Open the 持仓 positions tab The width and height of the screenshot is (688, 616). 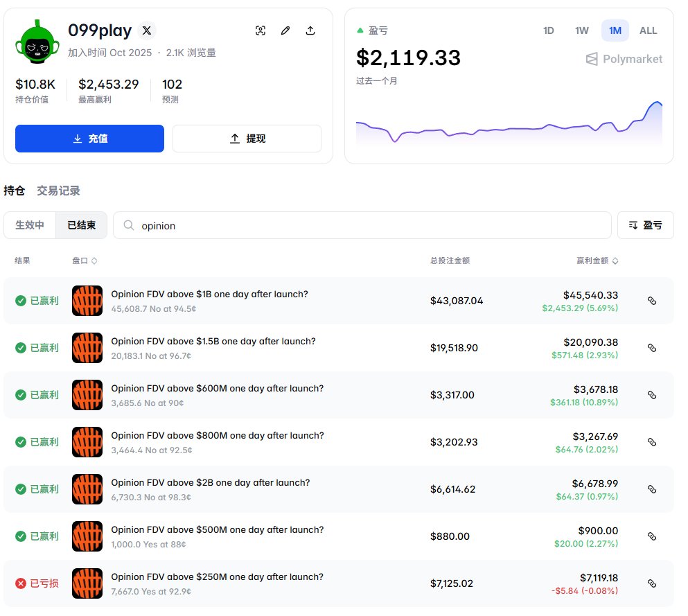14,191
